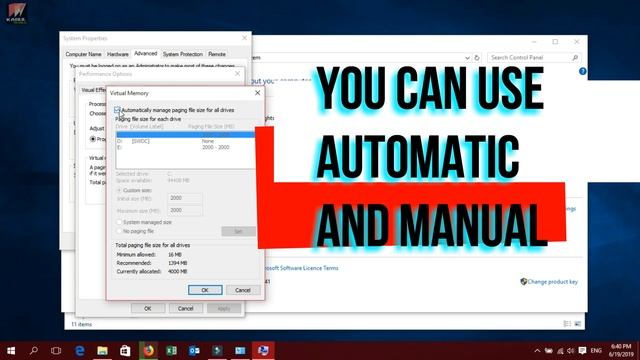Open Task View from the taskbar
The height and width of the screenshot is (360, 640).
56,351
